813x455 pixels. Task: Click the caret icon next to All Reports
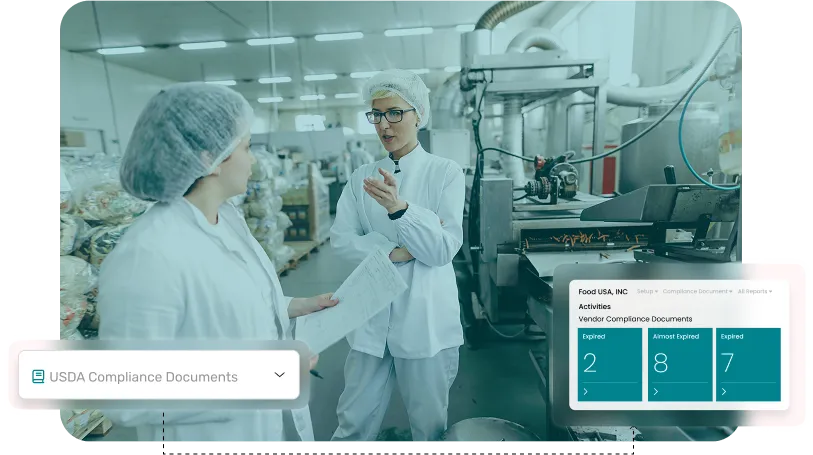(x=770, y=292)
